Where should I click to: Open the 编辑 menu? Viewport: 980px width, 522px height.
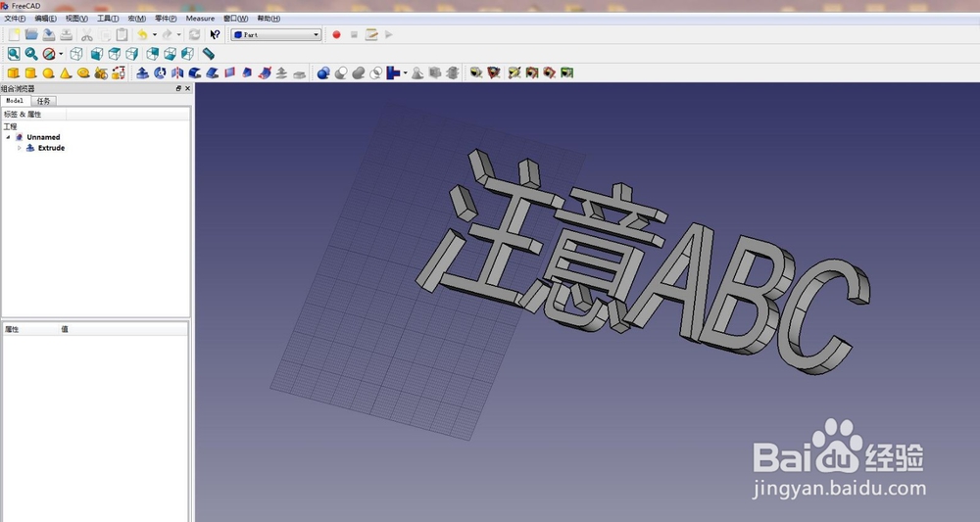[46, 19]
